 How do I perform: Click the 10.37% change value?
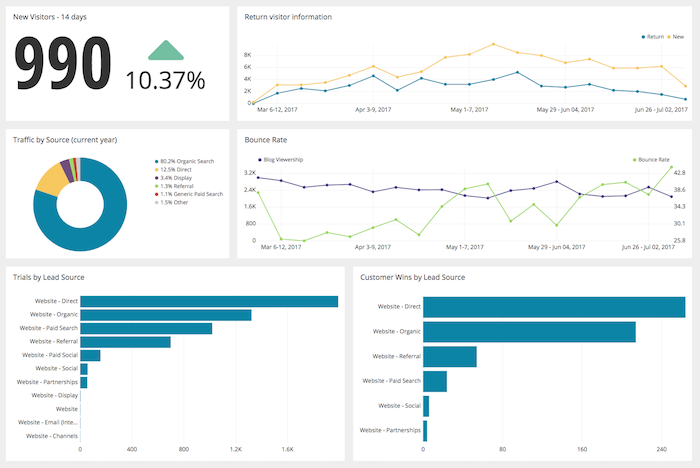coord(165,81)
